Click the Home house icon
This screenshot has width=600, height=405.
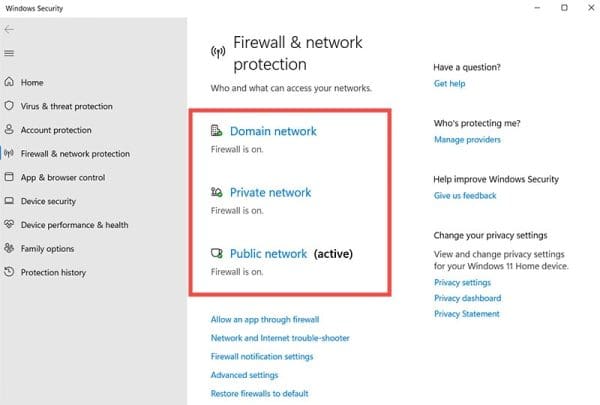(9, 82)
